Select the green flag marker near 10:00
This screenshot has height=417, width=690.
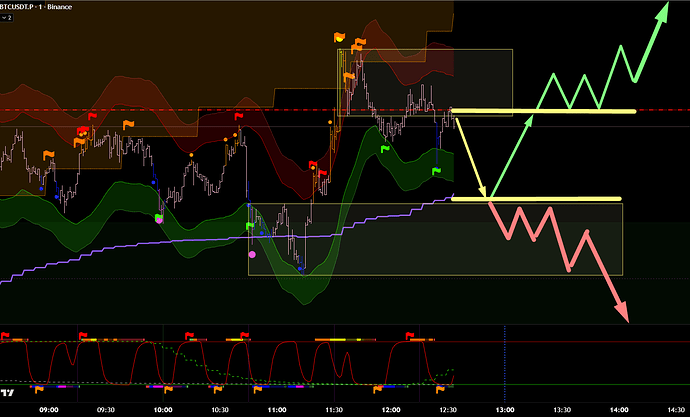[160, 216]
